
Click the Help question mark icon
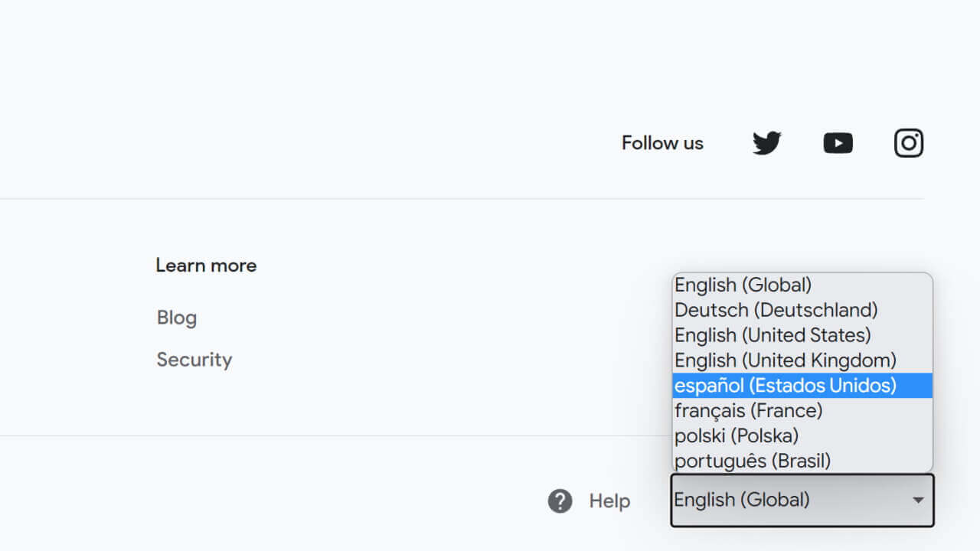[560, 501]
